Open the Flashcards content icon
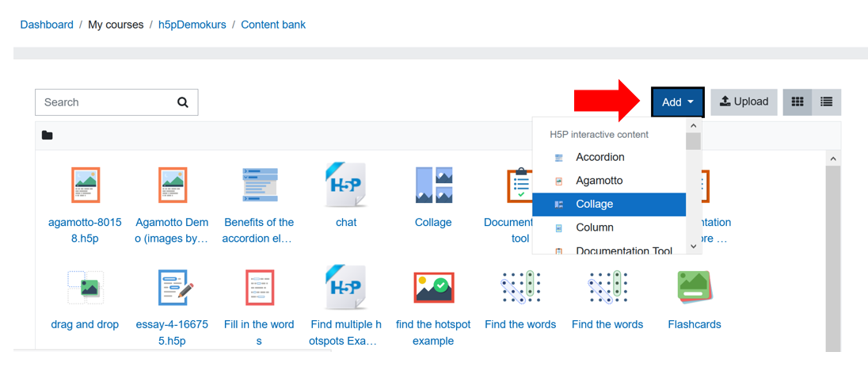The image size is (868, 371). click(695, 287)
